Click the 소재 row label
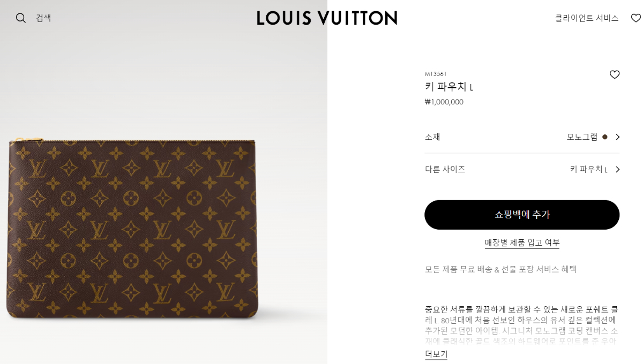 pos(432,137)
